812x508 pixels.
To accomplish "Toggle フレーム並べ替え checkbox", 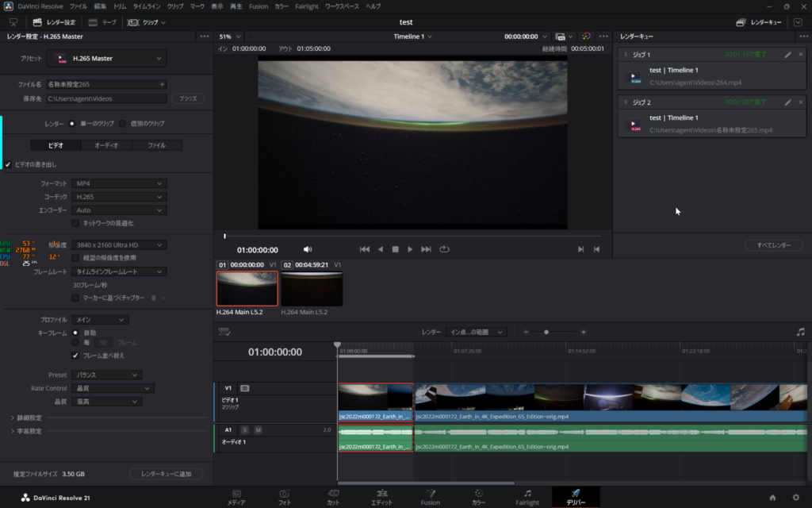I will [75, 356].
